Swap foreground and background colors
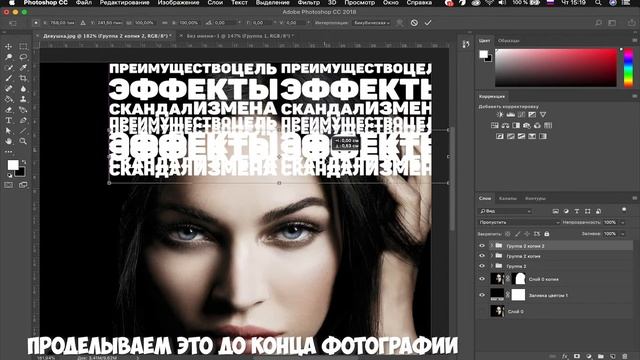The width and height of the screenshot is (640, 360). click(x=24, y=162)
